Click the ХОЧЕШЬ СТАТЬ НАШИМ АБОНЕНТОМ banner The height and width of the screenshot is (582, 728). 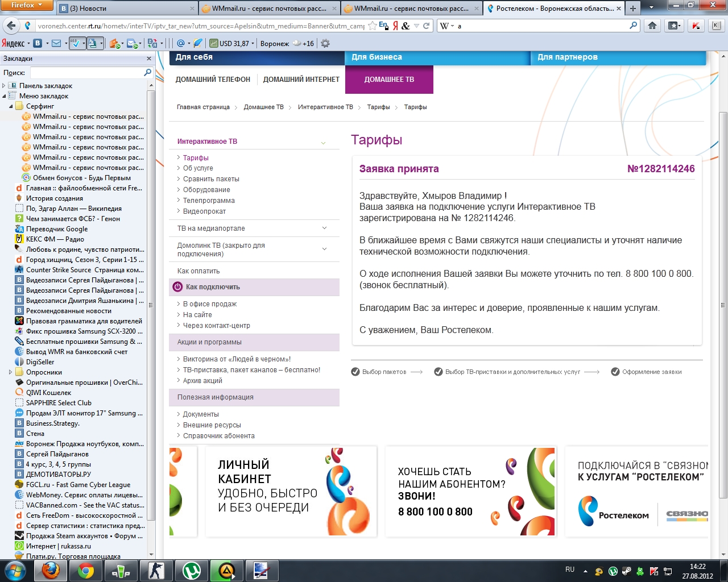[x=470, y=492]
